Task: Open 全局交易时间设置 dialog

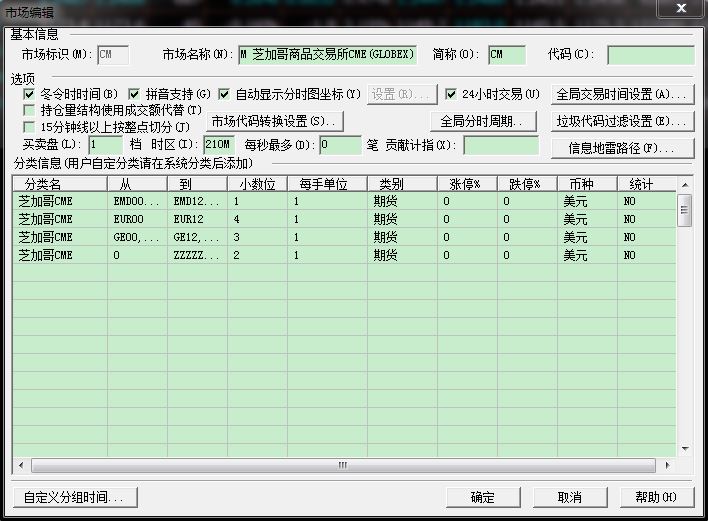Action: point(623,95)
